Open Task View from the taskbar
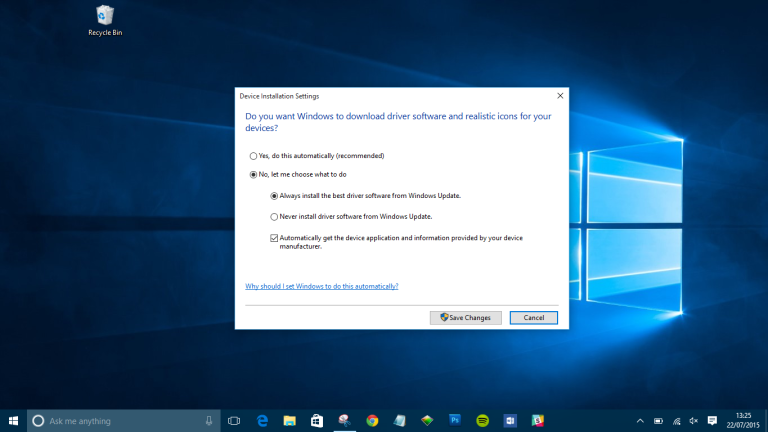The image size is (768, 432). 234,421
